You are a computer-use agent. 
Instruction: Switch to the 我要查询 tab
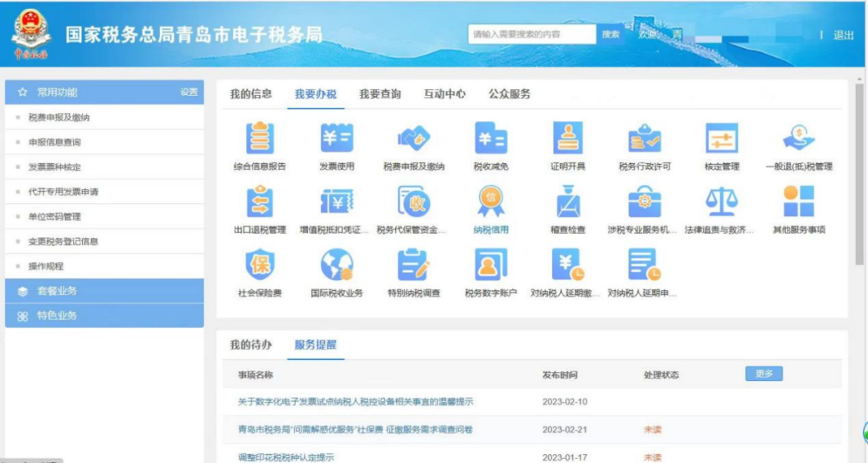(380, 94)
